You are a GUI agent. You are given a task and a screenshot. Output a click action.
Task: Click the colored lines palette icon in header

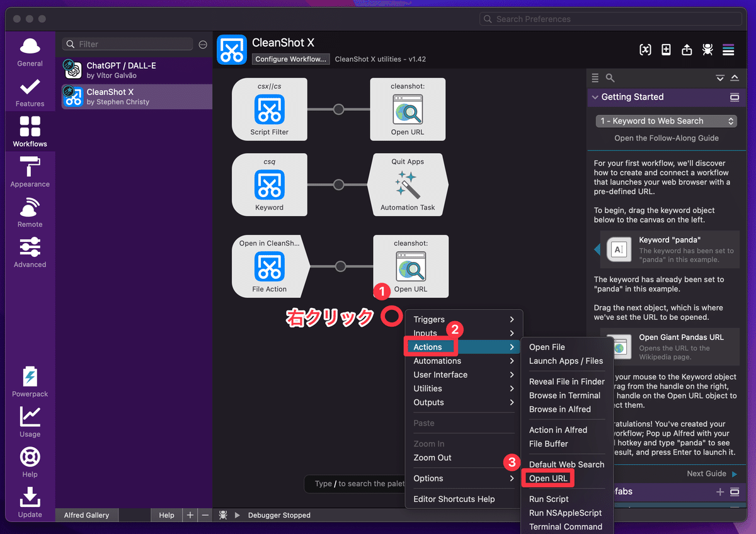[728, 50]
